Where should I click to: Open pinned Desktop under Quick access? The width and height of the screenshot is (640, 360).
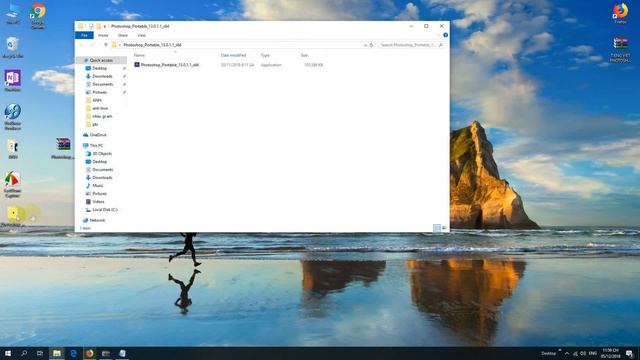(100, 68)
